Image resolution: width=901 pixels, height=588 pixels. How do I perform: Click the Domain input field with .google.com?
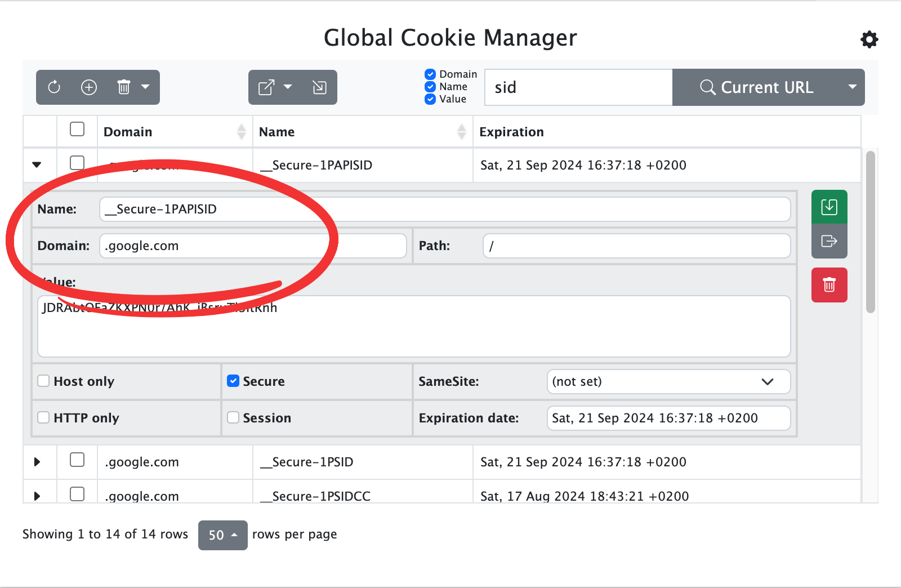pyautogui.click(x=253, y=246)
